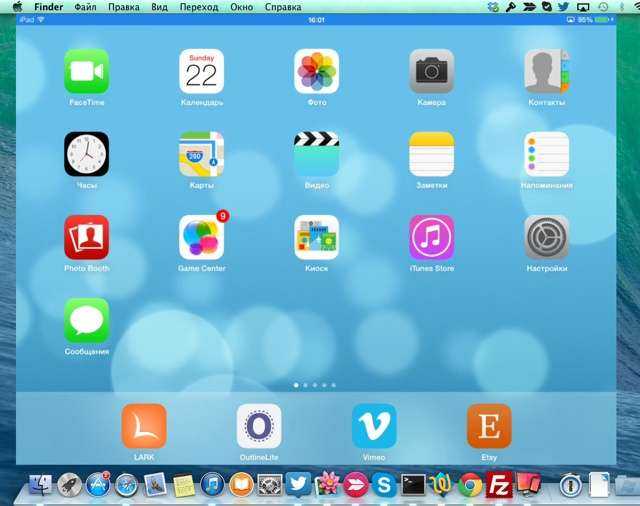Click the AirPlay display menu bar icon
This screenshot has height=506, width=640.
pyautogui.click(x=583, y=7)
